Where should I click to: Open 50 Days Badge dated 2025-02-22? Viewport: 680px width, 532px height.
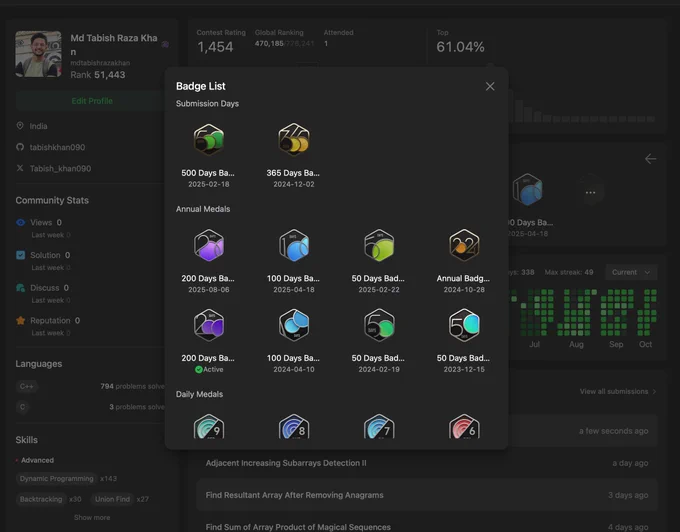(379, 245)
